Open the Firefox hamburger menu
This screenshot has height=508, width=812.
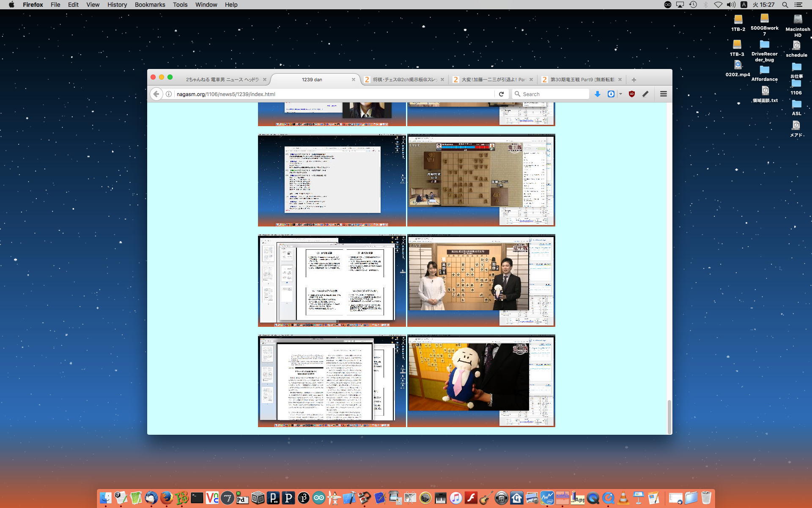[663, 94]
